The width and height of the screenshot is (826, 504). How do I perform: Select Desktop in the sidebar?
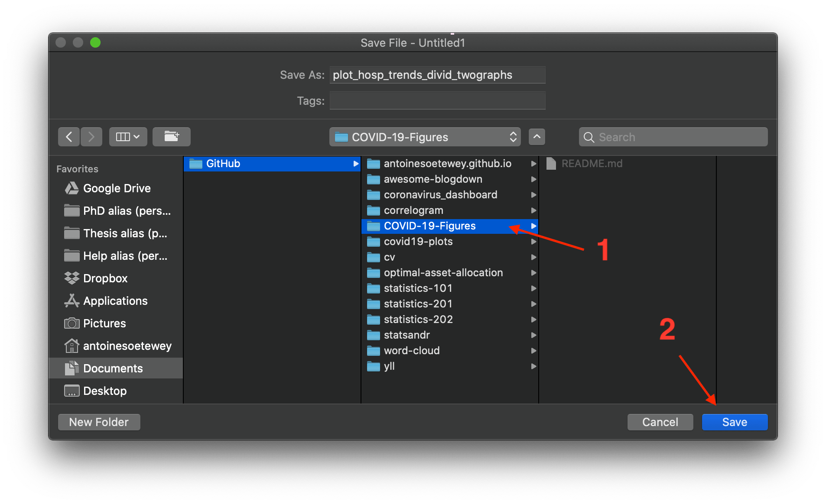[x=116, y=391]
